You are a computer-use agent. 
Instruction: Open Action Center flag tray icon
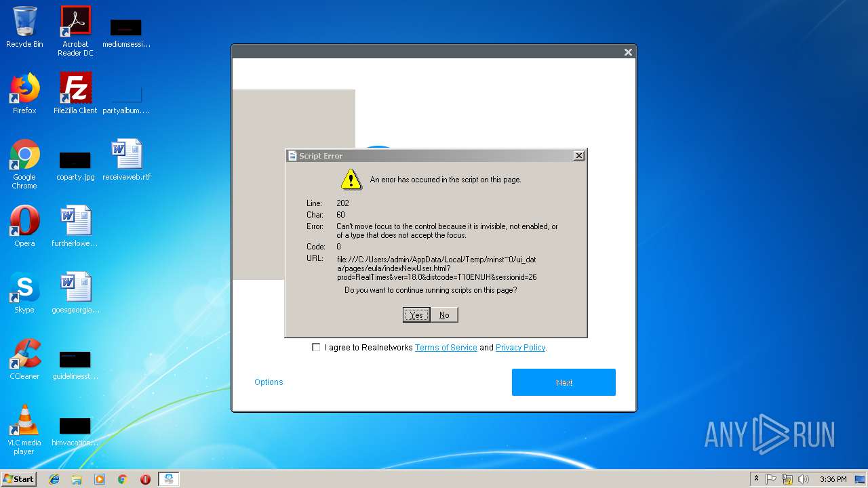tap(771, 479)
